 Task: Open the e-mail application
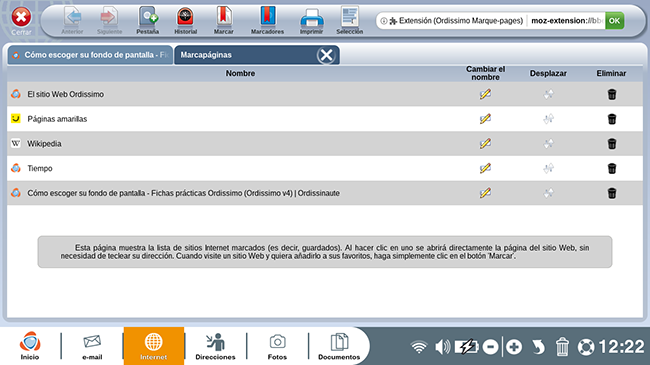tap(92, 346)
